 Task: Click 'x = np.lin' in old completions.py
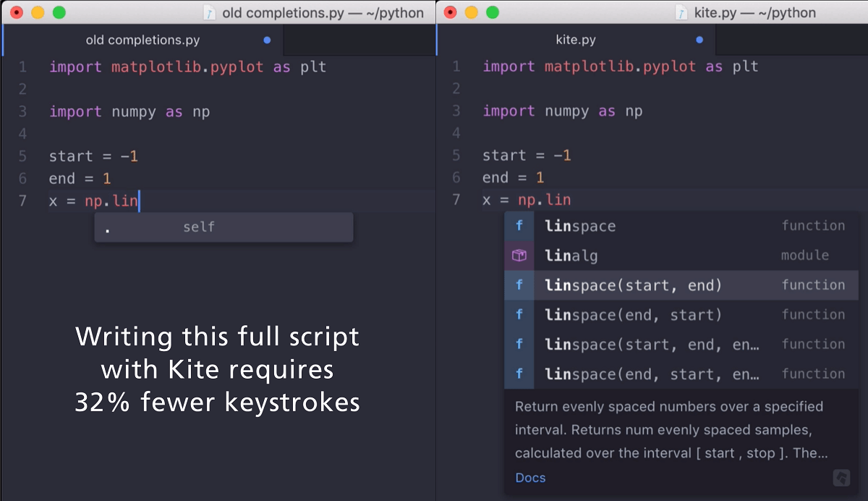94,201
